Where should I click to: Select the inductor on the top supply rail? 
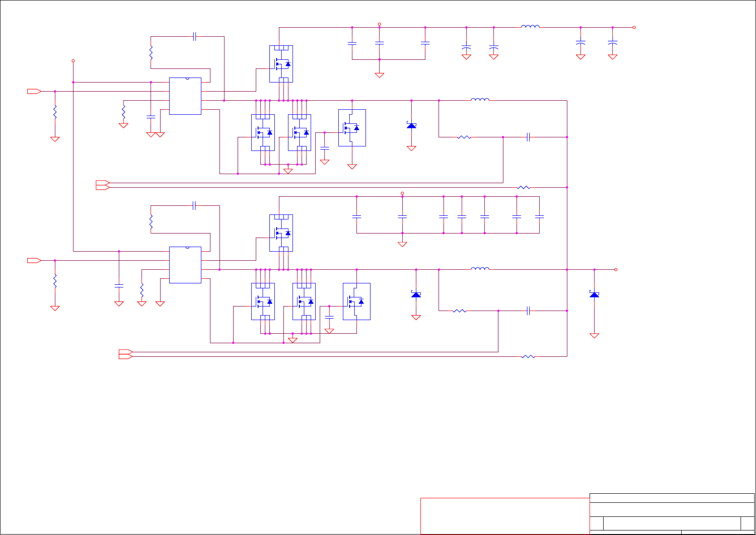coord(530,26)
